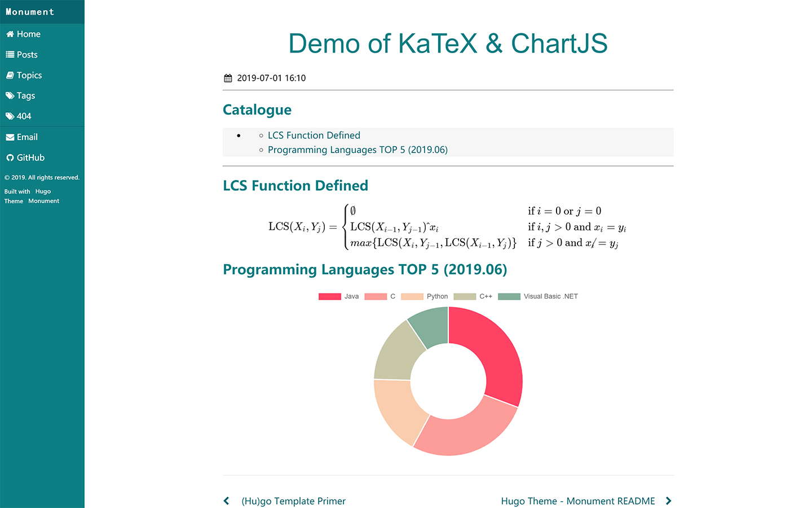Click the LCS Function Defined section heading
This screenshot has width=812, height=508.
[x=295, y=186]
